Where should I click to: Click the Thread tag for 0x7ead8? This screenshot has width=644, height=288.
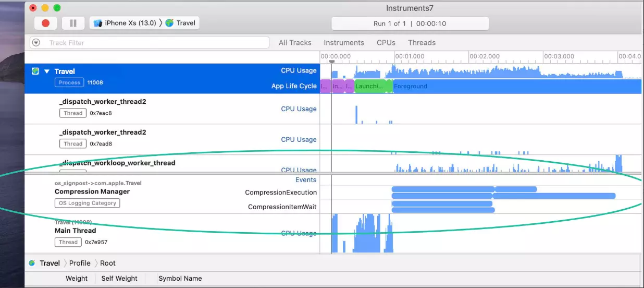(x=73, y=143)
